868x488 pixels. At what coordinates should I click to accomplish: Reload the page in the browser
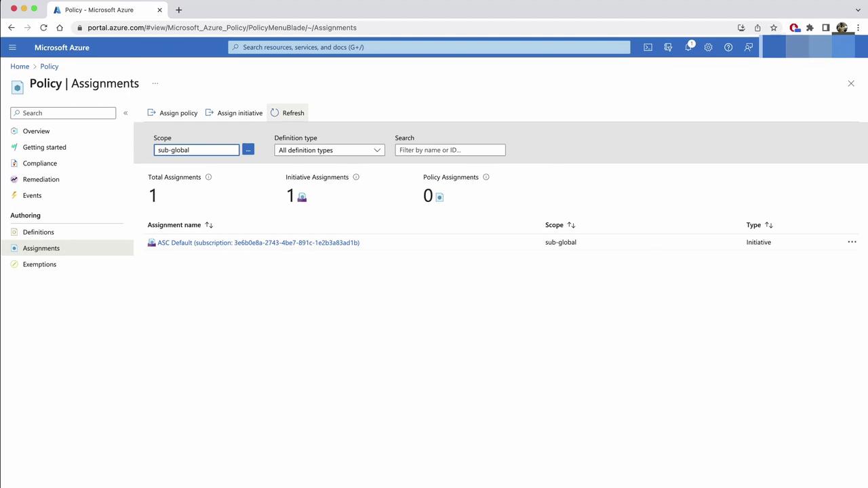[x=43, y=28]
